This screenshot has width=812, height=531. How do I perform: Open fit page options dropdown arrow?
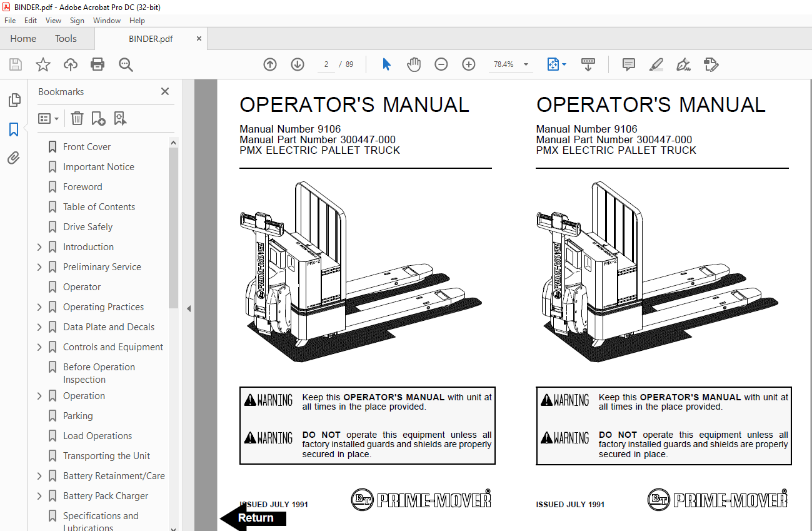pyautogui.click(x=564, y=64)
